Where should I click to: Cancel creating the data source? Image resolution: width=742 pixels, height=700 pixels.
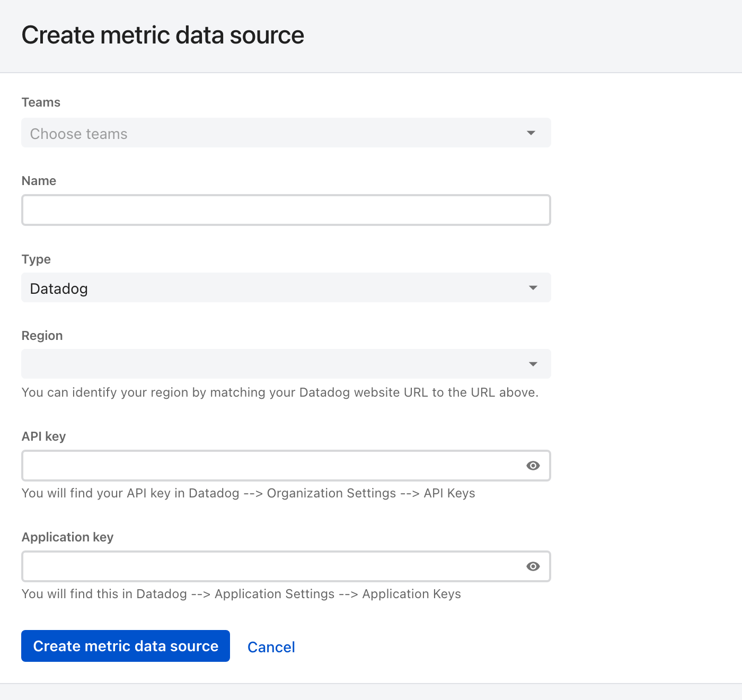[x=271, y=647]
